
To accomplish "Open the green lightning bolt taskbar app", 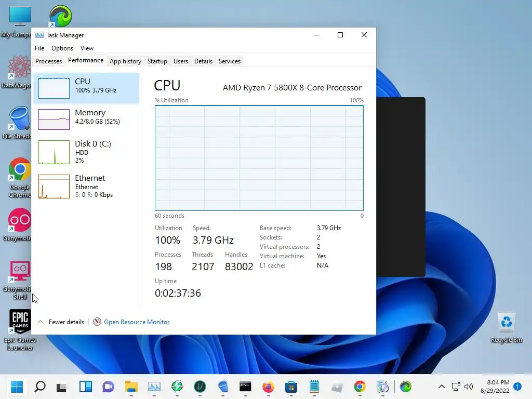I will 177,387.
